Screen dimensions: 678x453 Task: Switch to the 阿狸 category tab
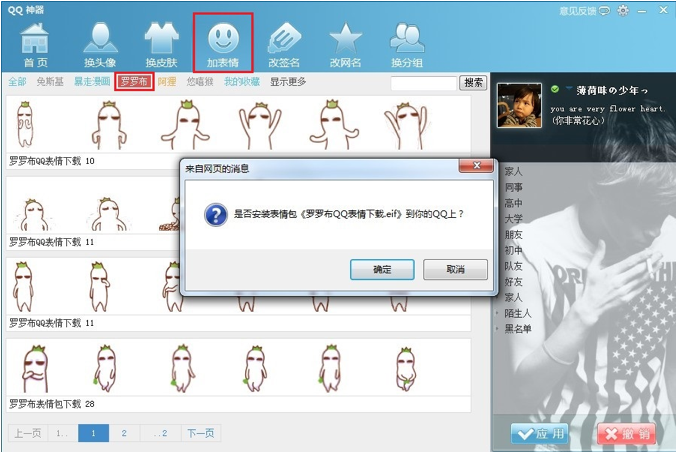coord(166,81)
